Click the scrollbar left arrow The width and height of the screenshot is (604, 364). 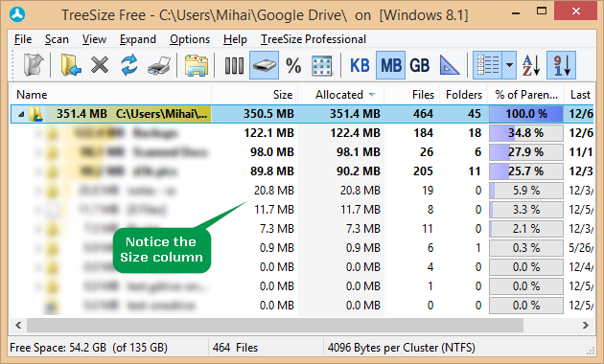(18, 325)
